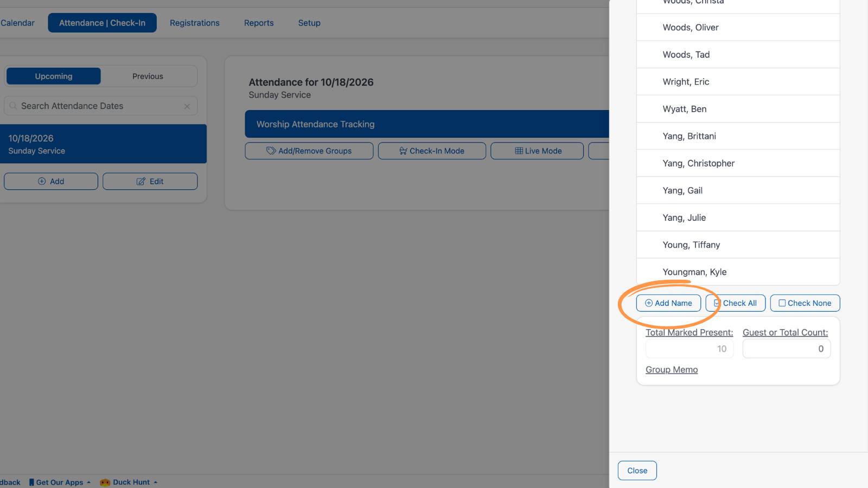Screen dimensions: 868x488
Task: Open the Attendance | Check-In tab
Action: click(x=102, y=23)
